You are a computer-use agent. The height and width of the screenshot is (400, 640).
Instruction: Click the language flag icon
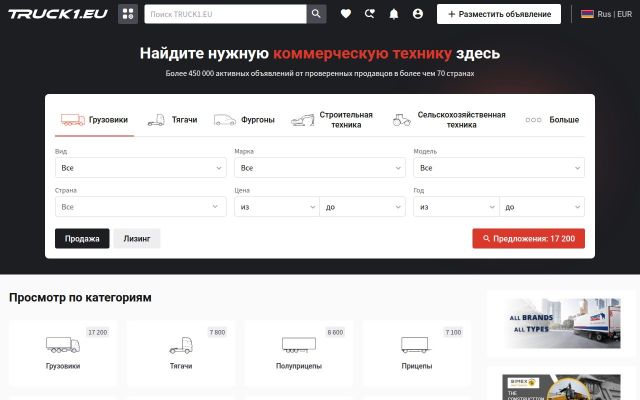pos(587,14)
